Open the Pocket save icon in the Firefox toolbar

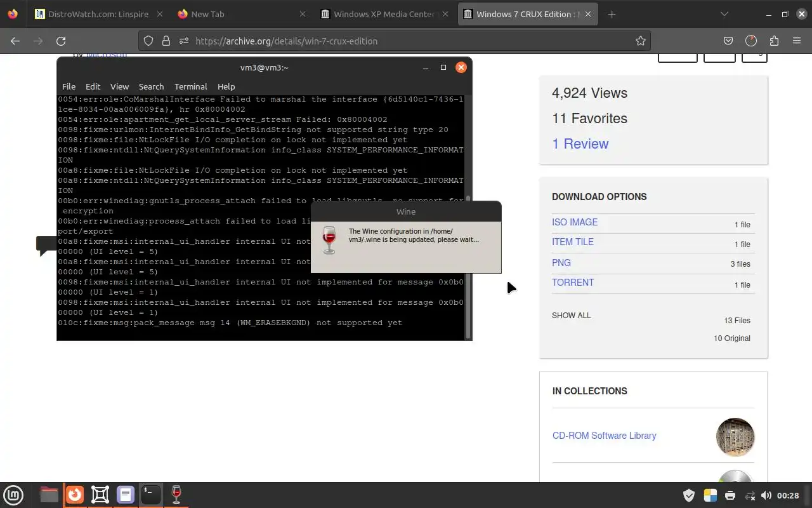[728, 41]
